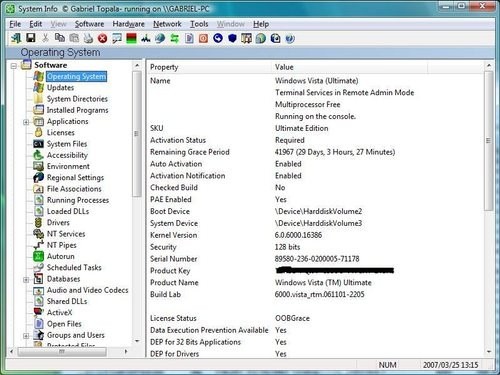Image resolution: width=500 pixels, height=375 pixels.
Task: Click the Save floppy disk icon
Action: tap(31, 38)
